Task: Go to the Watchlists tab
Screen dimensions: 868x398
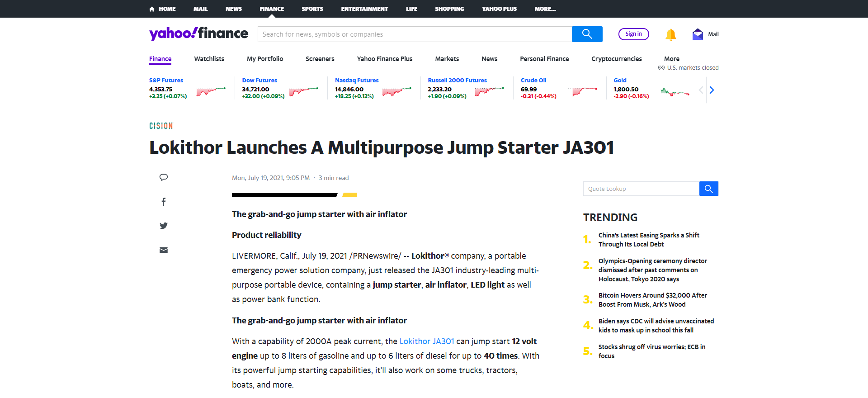Action: [209, 59]
